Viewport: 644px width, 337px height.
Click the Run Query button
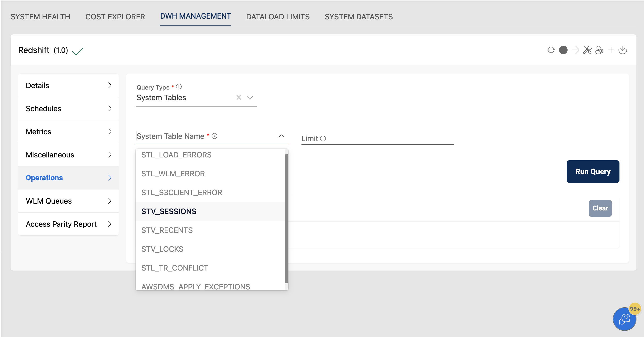coord(593,172)
